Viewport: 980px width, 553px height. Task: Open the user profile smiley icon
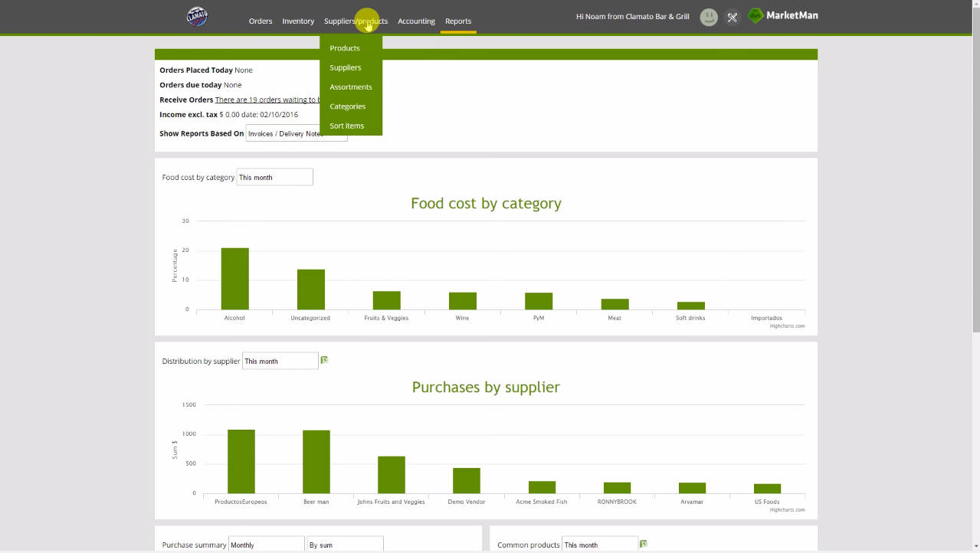click(707, 16)
